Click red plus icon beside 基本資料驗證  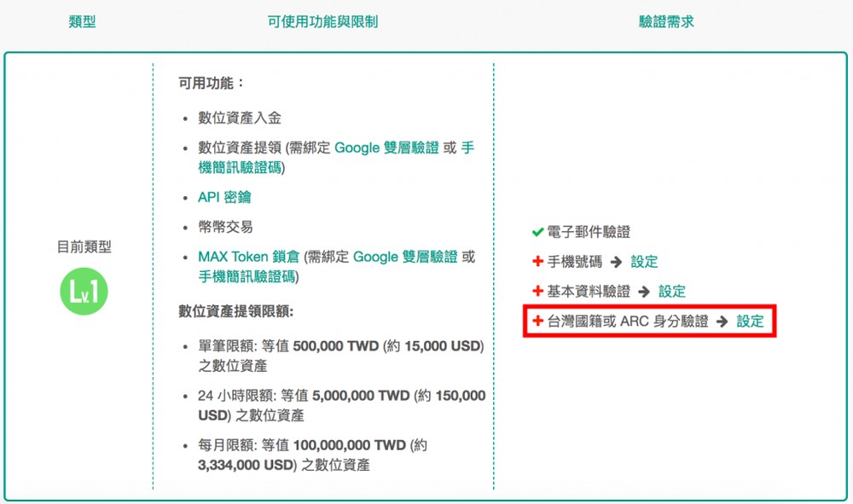pos(537,291)
